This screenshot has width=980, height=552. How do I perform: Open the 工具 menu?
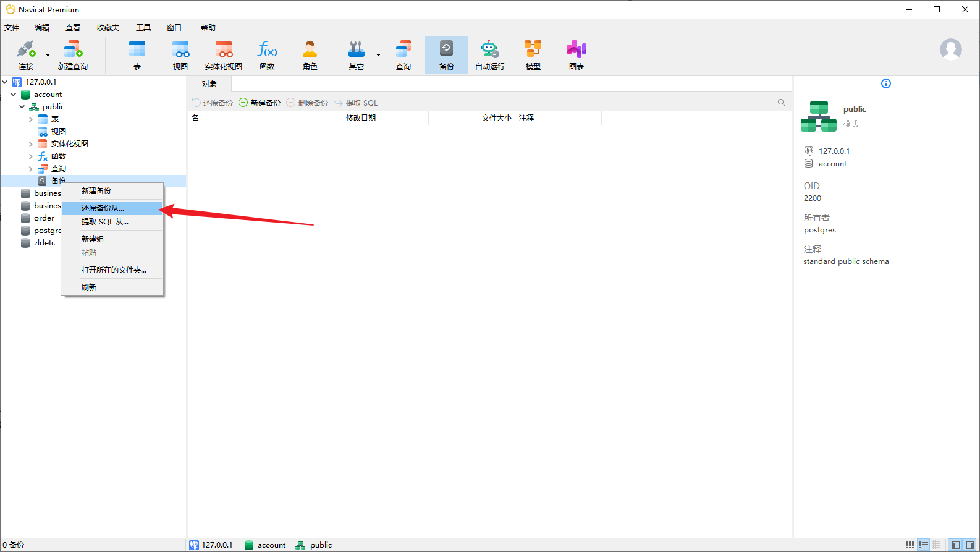[x=143, y=28]
